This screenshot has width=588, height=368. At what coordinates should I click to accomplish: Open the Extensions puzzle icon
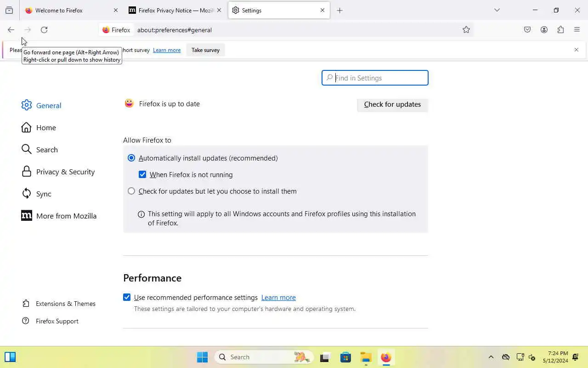560,30
